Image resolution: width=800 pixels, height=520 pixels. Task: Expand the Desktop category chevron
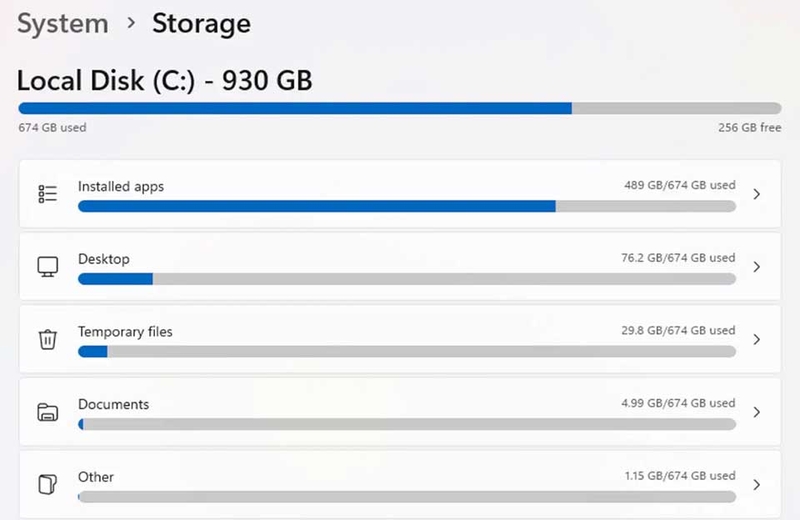(x=757, y=266)
